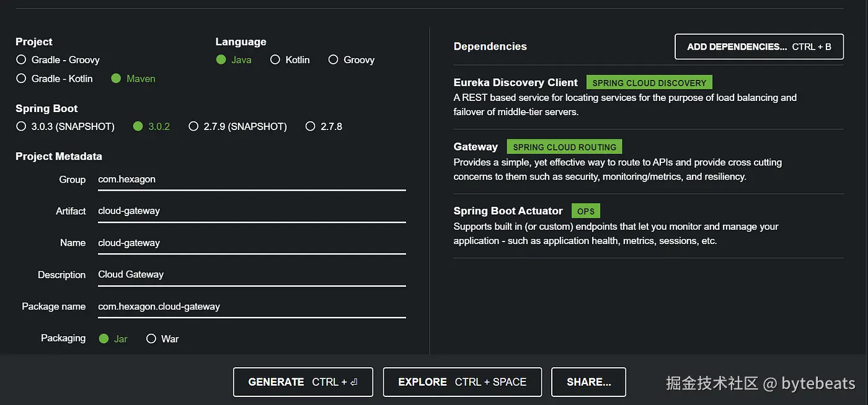Select Java as the language
Viewport: 868px width, 405px height.
pos(221,60)
